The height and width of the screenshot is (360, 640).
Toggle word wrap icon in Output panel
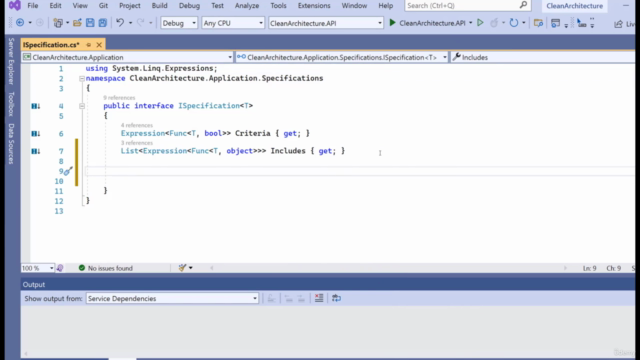(336, 298)
